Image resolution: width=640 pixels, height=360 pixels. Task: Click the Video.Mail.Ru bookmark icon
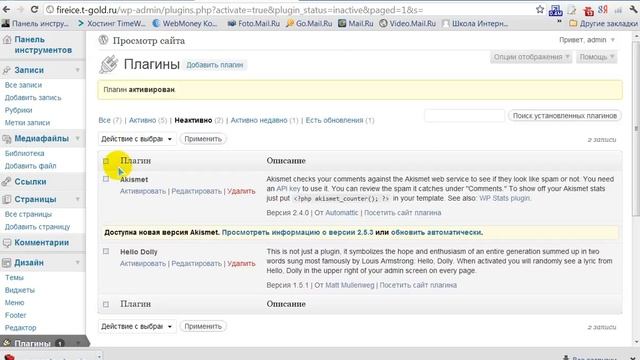coord(383,24)
